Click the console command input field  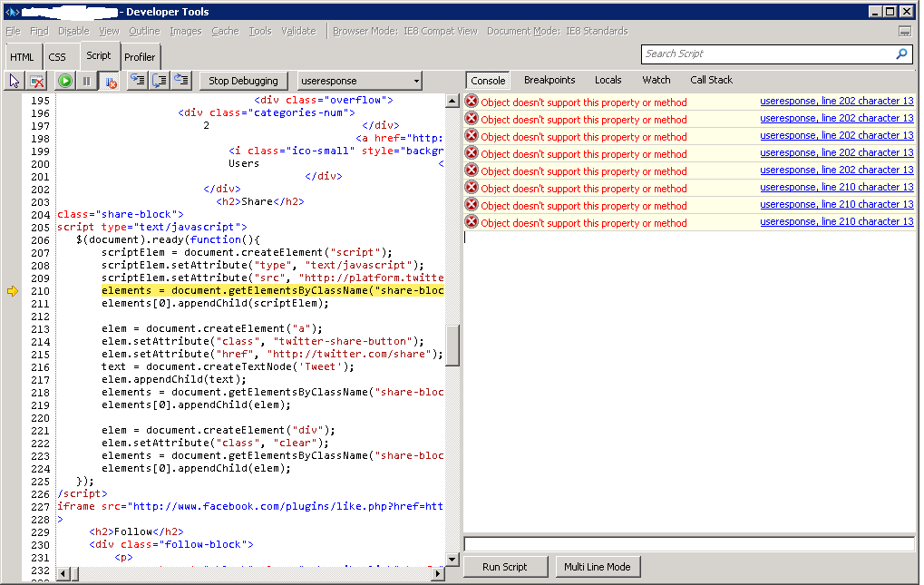pos(689,544)
